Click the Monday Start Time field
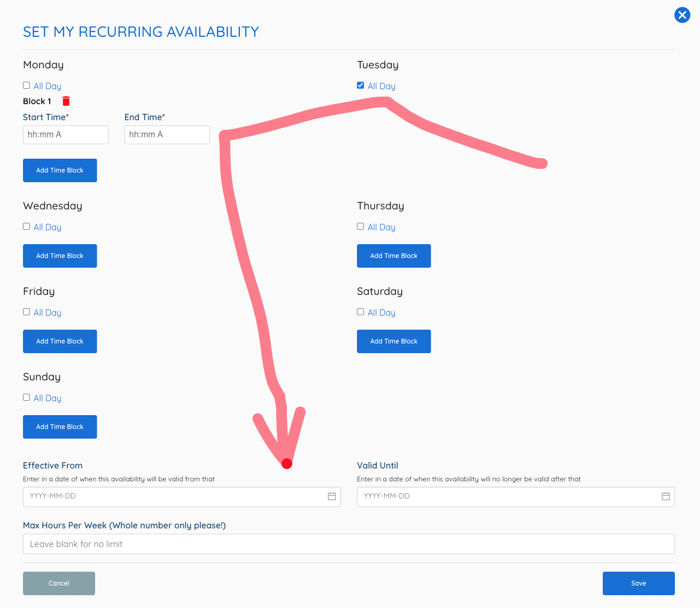This screenshot has height=608, width=700. [65, 135]
